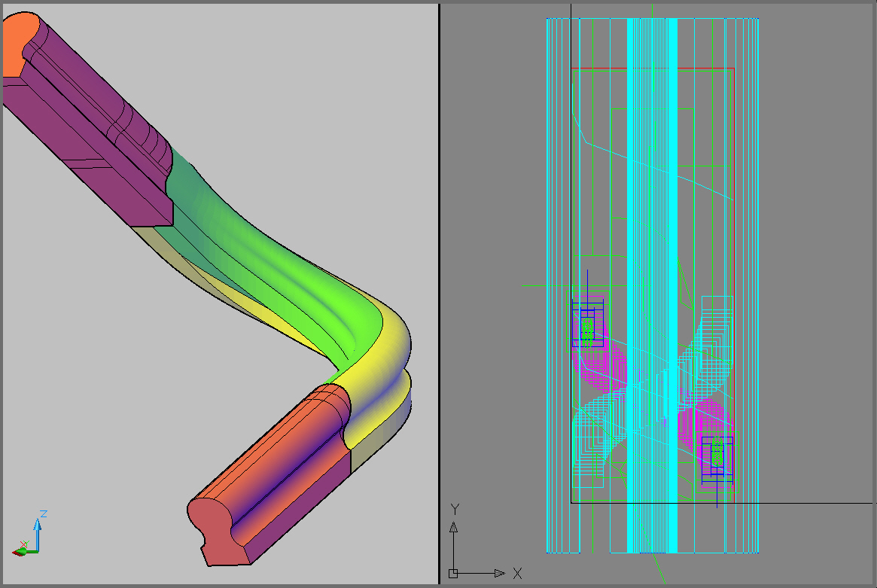The width and height of the screenshot is (877, 588).
Task: Click the thick cyan vertical band in wireframe
Action: (x=633, y=226)
